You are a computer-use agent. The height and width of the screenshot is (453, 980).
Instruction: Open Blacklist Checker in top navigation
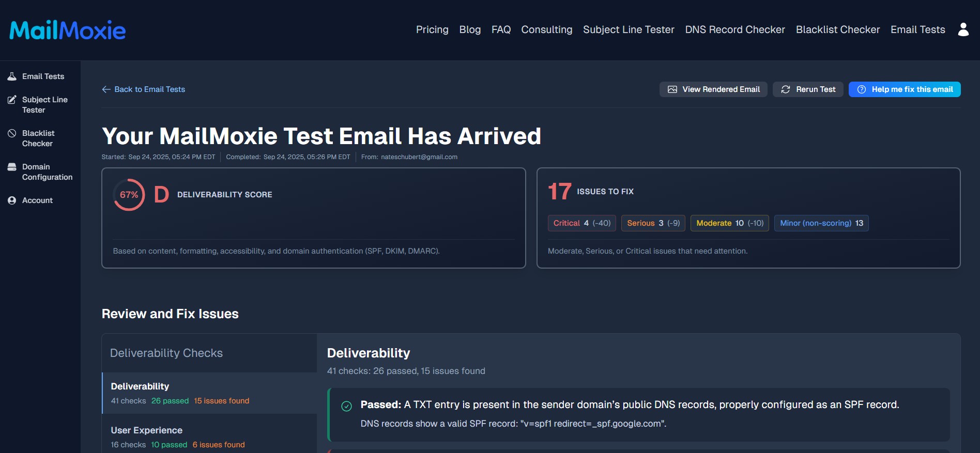tap(838, 29)
